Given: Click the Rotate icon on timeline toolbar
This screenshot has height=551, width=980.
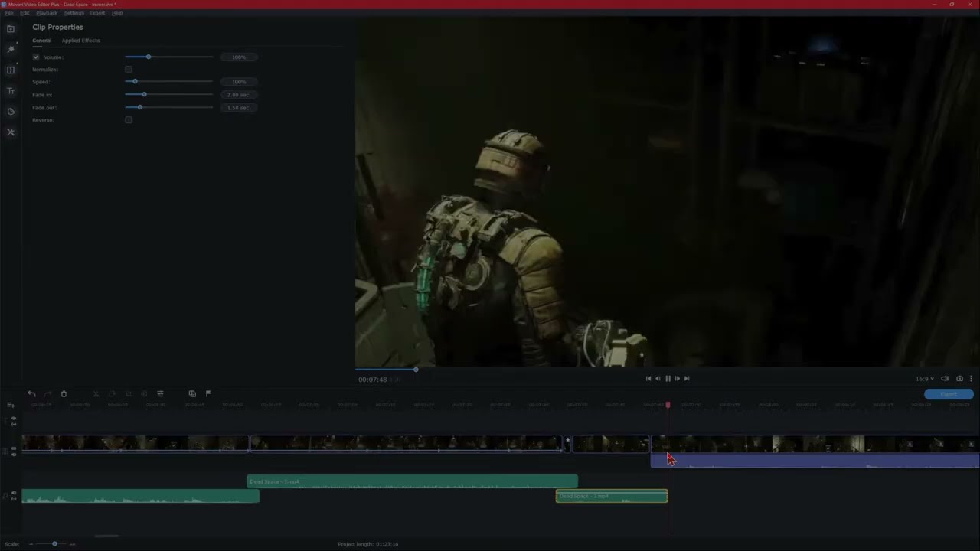Looking at the screenshot, I should click(112, 394).
